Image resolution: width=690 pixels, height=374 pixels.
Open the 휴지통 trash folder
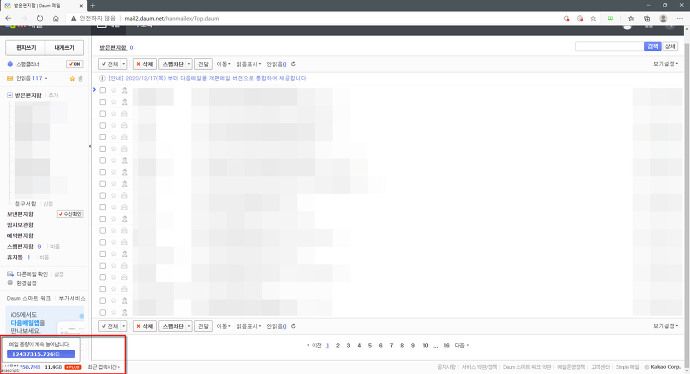click(x=15, y=257)
